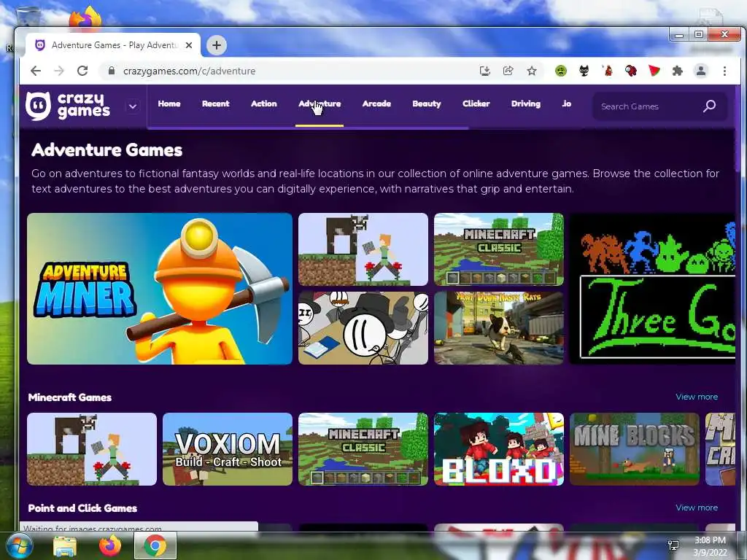This screenshot has width=747, height=560.
Task: Open the stickman with top hat game
Action: coord(363,328)
